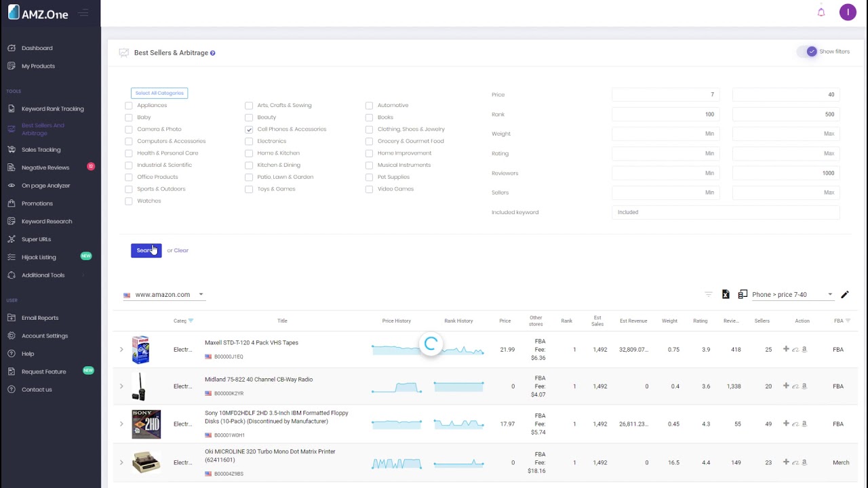Go to Negative Reviews menu item
Screen dimensions: 868x488
(45, 167)
